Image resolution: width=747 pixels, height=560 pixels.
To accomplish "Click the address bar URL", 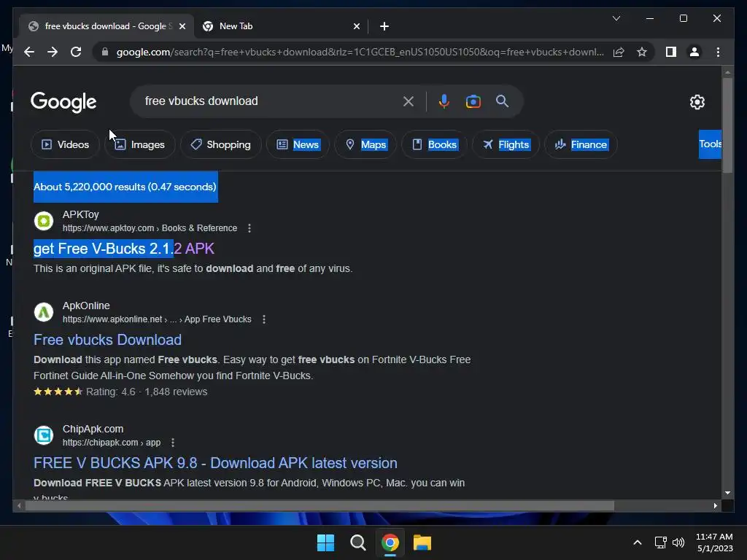I will tap(360, 52).
